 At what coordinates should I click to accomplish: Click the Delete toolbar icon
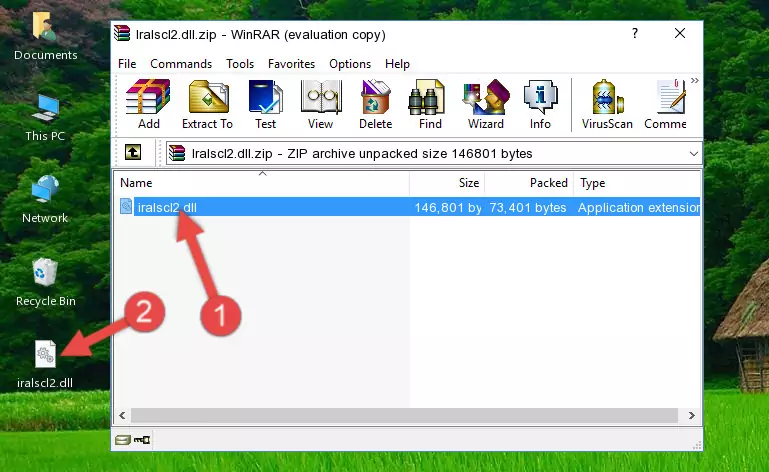click(x=376, y=104)
